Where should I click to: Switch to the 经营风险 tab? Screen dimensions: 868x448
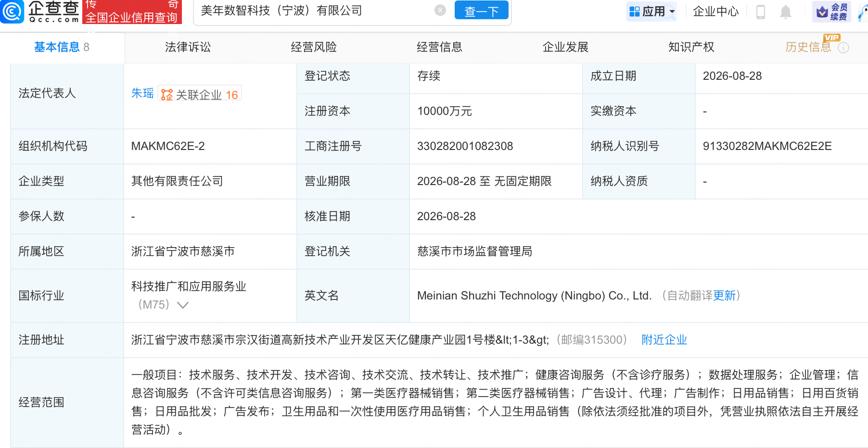[x=314, y=47]
